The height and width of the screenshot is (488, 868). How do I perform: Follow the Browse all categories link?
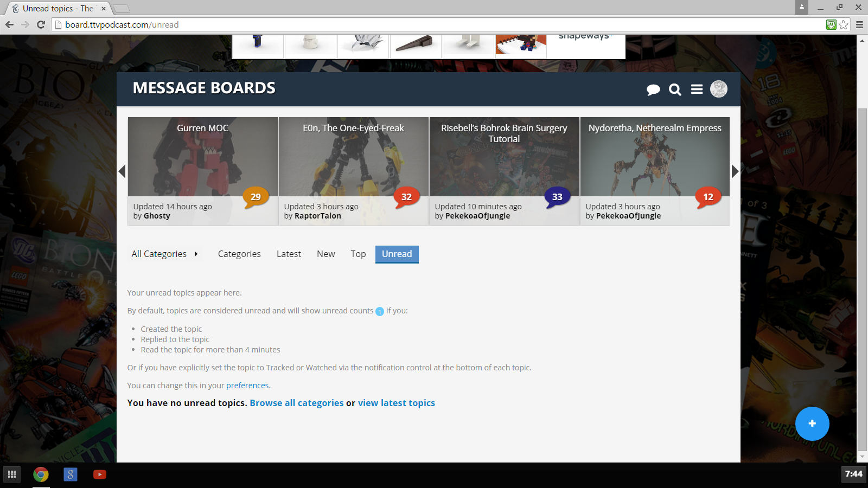pos(297,403)
